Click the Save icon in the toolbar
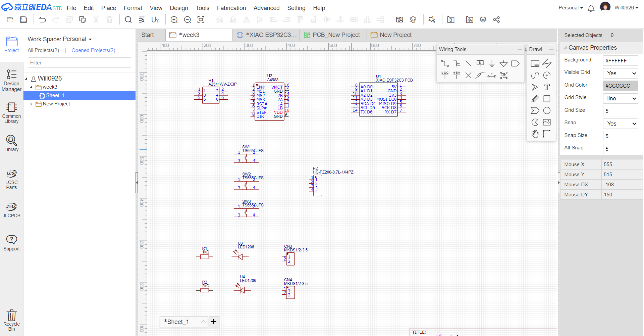 point(23,20)
